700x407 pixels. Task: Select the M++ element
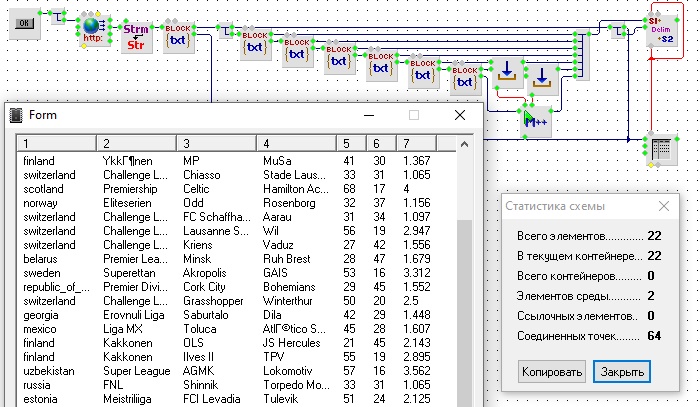click(x=537, y=121)
